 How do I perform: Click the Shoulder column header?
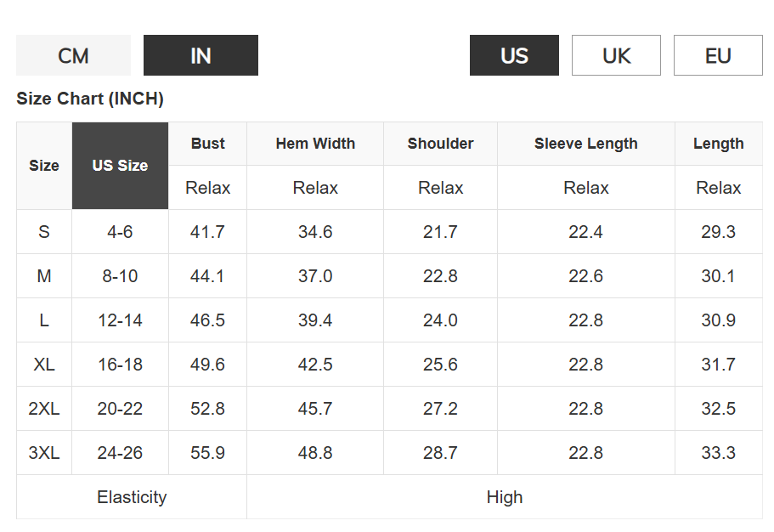click(440, 144)
